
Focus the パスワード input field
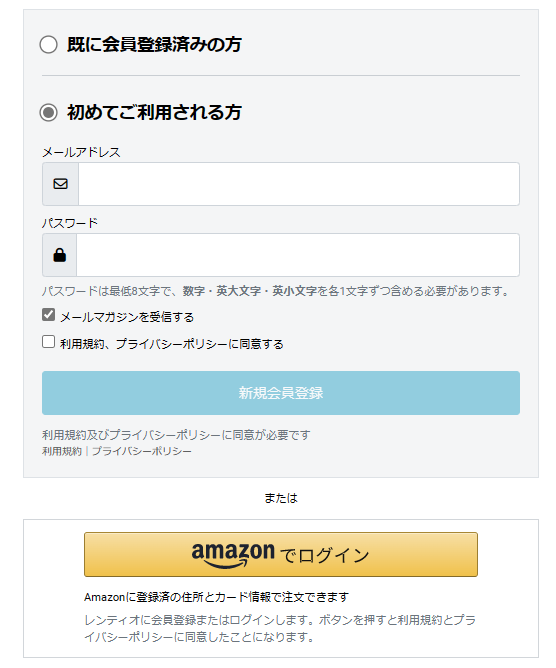(x=298, y=255)
